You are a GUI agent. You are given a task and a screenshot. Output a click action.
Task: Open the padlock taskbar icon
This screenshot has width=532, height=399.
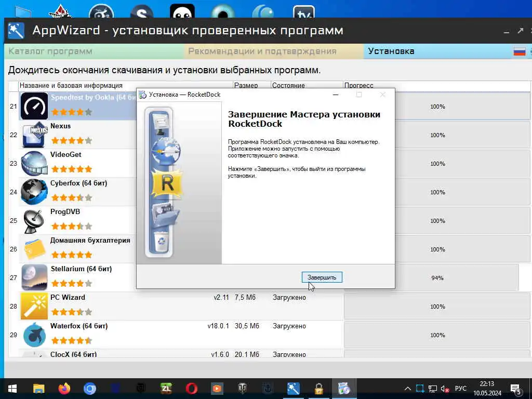click(x=318, y=389)
